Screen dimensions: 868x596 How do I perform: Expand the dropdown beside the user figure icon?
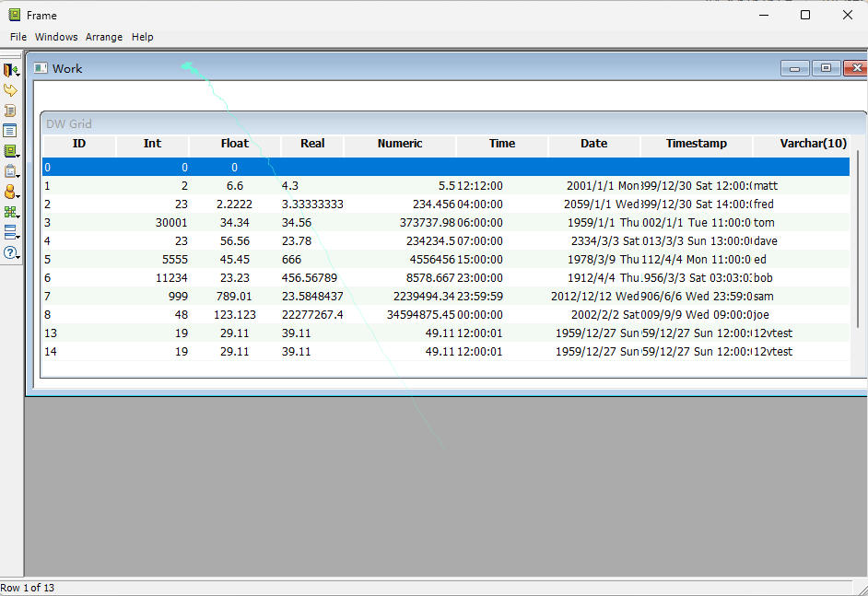[18, 196]
